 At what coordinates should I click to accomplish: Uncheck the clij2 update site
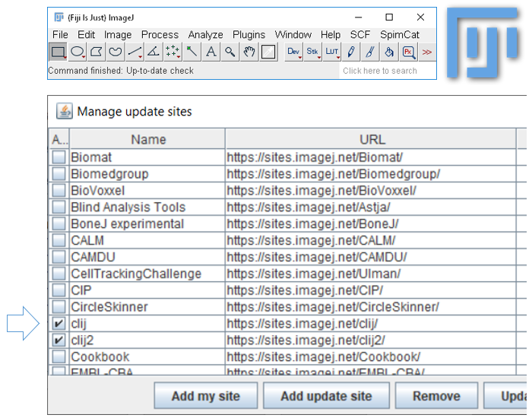point(59,340)
